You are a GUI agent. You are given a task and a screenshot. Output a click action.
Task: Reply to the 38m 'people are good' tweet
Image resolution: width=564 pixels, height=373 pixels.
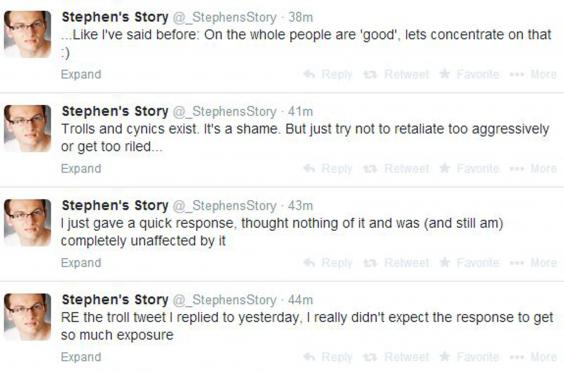coord(328,74)
